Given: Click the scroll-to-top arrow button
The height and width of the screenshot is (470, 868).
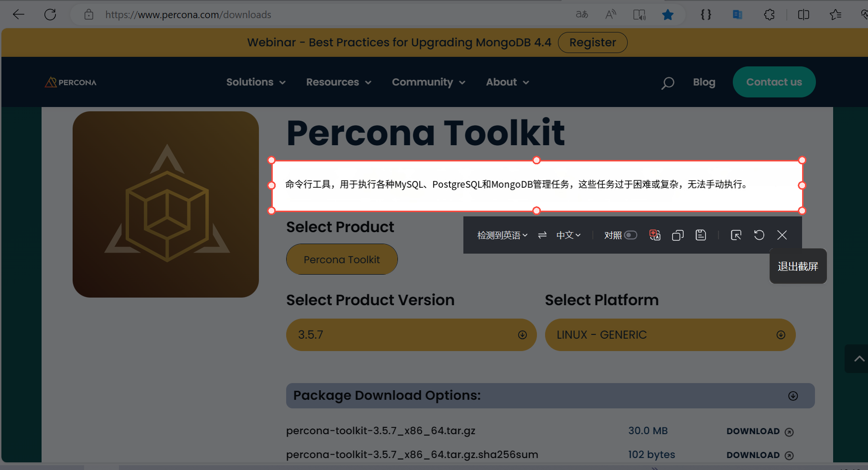Looking at the screenshot, I should click(858, 359).
